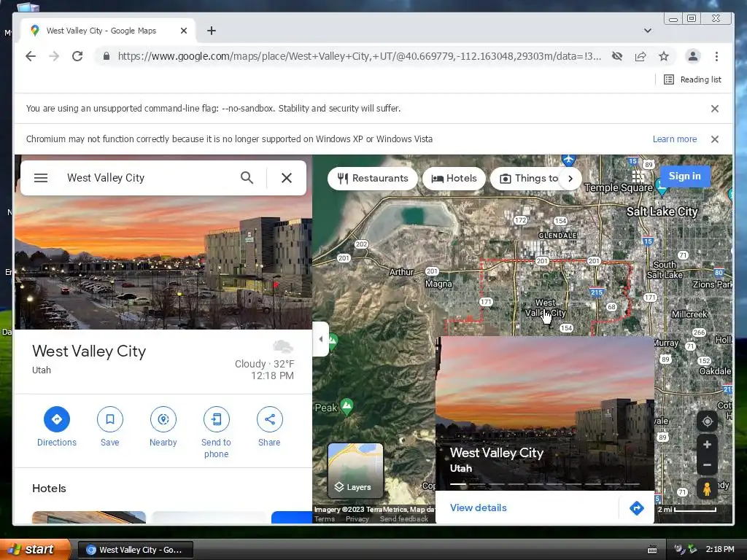Share this place
747x560 pixels.
[270, 419]
